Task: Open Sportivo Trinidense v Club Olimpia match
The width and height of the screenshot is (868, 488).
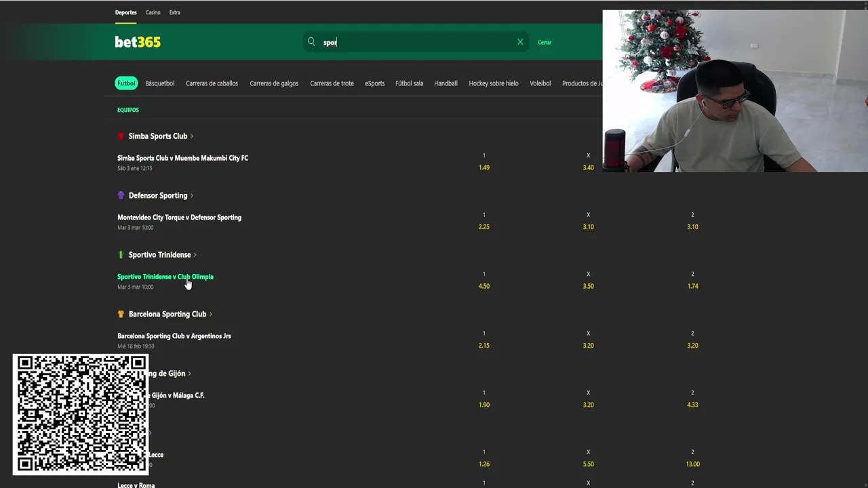Action: 165,277
